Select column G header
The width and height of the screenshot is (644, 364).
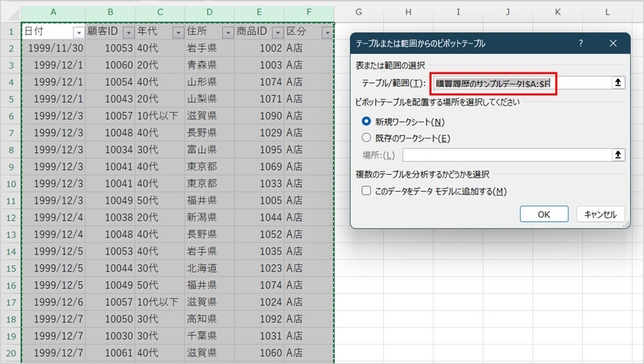click(x=358, y=12)
